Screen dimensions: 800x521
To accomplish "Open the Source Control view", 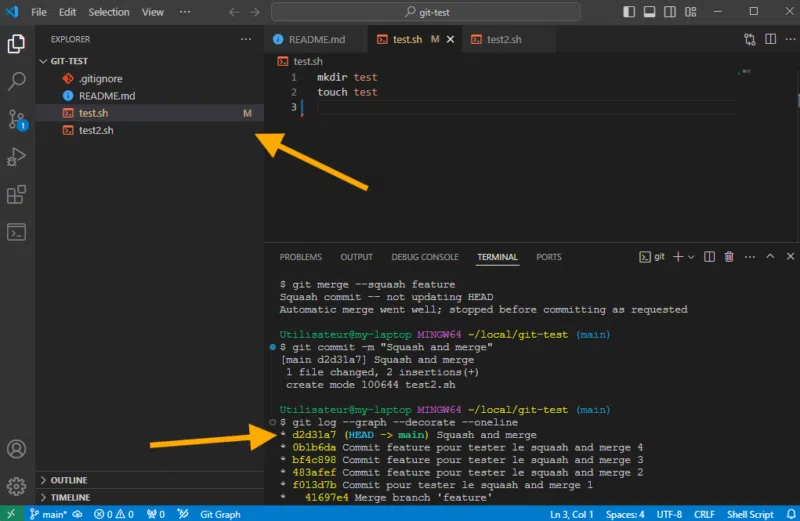I will (16, 120).
